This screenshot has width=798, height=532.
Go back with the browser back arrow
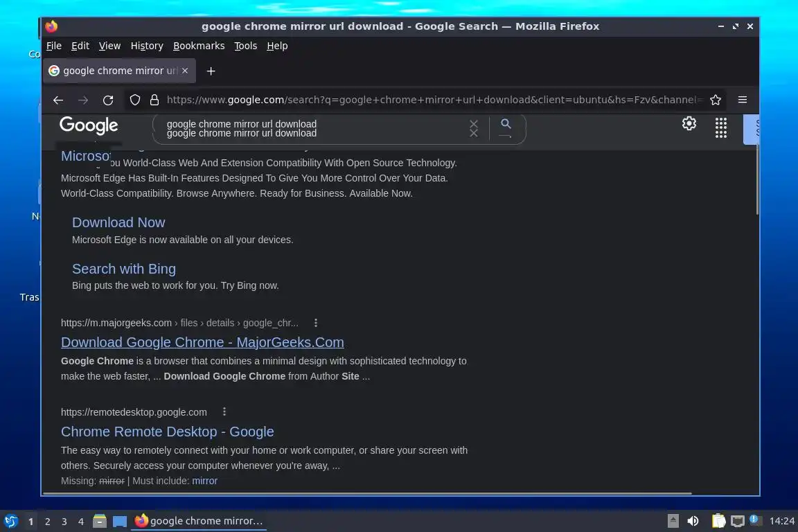(58, 100)
